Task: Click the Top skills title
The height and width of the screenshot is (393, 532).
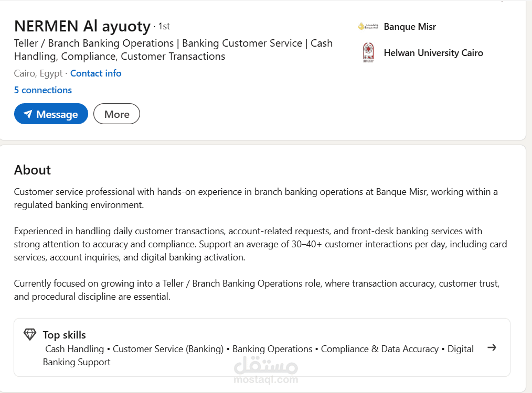Action: 64,335
